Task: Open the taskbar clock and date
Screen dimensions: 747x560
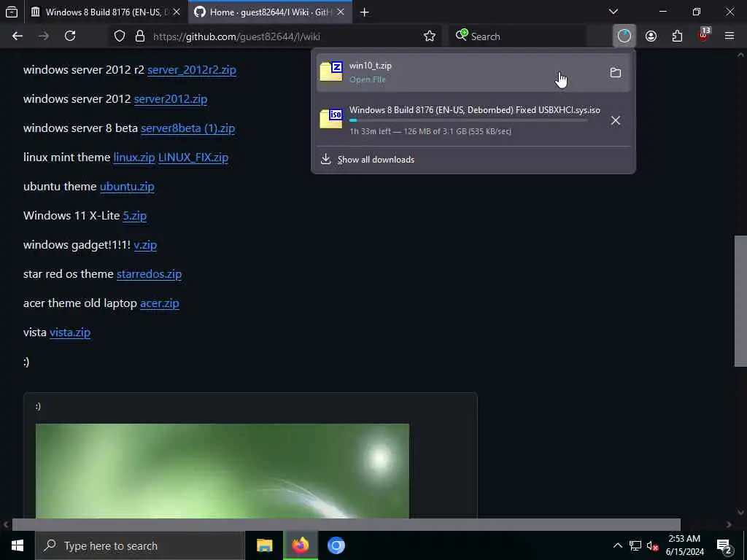Action: click(x=684, y=545)
